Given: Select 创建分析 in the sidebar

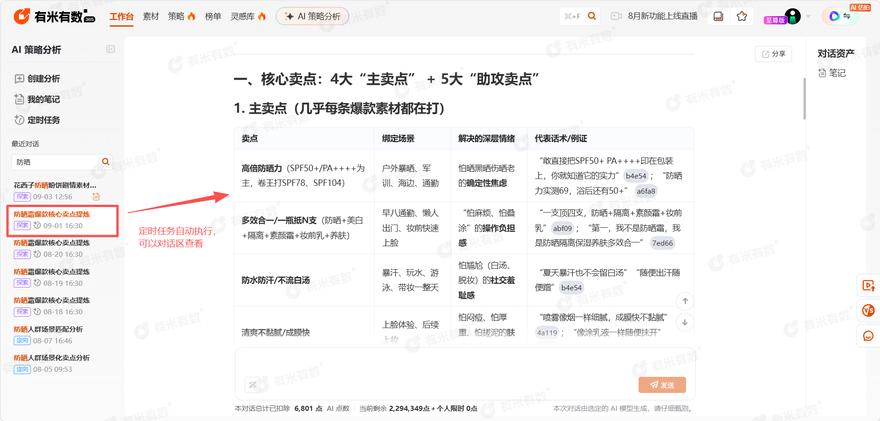Looking at the screenshot, I should [x=37, y=79].
